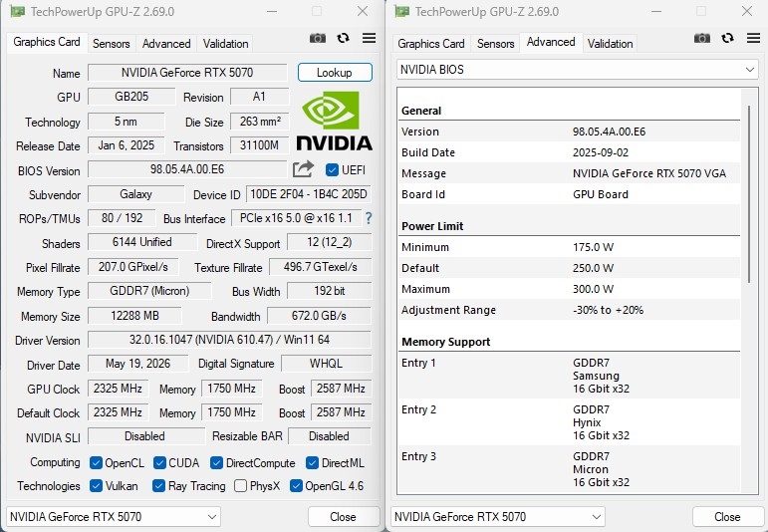
Task: Minimize the right GPU-Z window
Action: pos(656,11)
